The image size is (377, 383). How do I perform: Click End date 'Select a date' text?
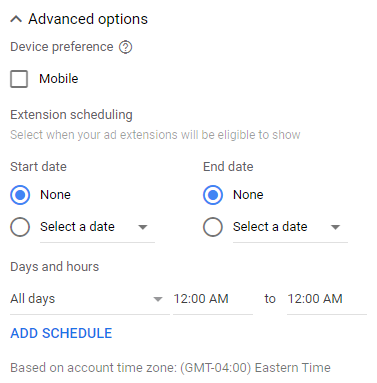coord(270,227)
